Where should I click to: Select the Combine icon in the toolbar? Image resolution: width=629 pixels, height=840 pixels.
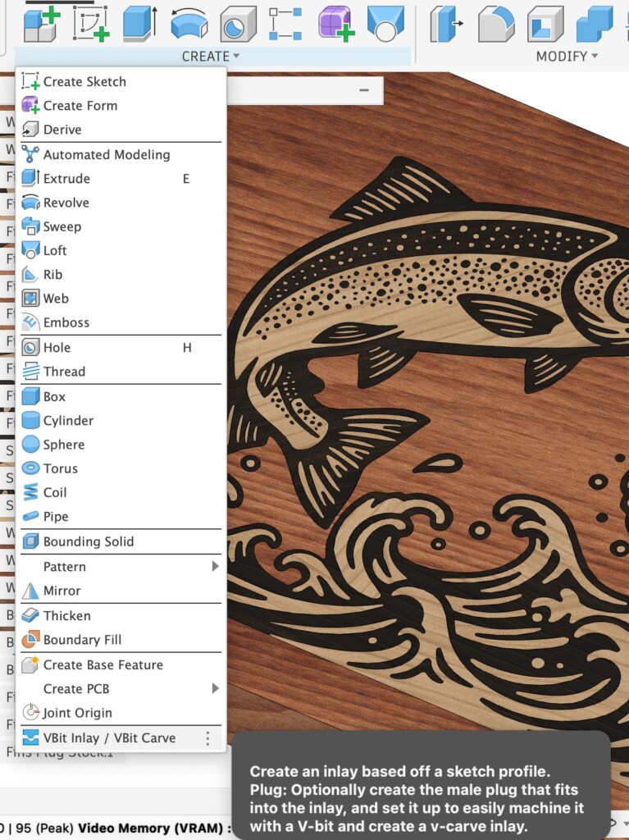[595, 23]
